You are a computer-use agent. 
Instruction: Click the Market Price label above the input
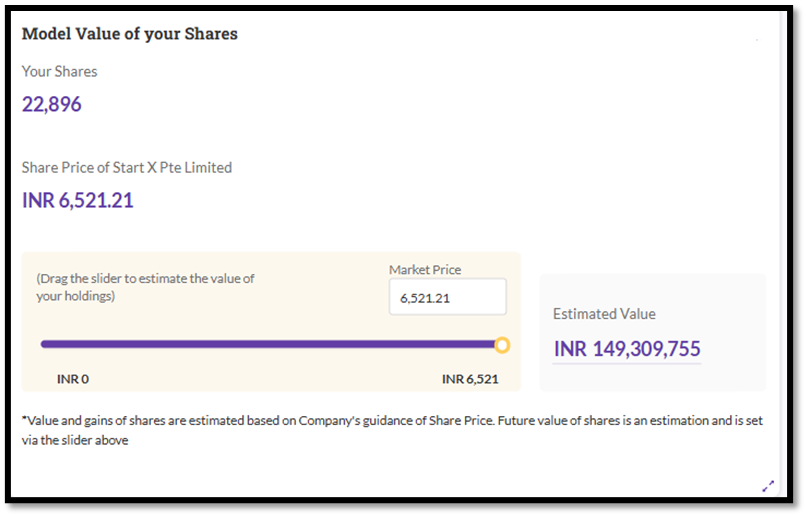coord(425,270)
